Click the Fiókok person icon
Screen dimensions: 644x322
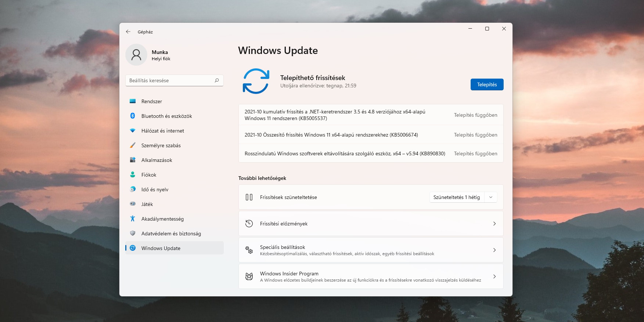point(133,175)
